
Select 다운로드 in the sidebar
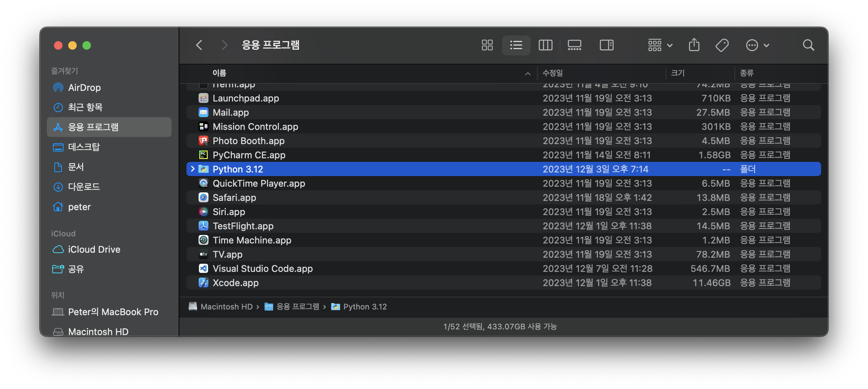[x=84, y=187]
